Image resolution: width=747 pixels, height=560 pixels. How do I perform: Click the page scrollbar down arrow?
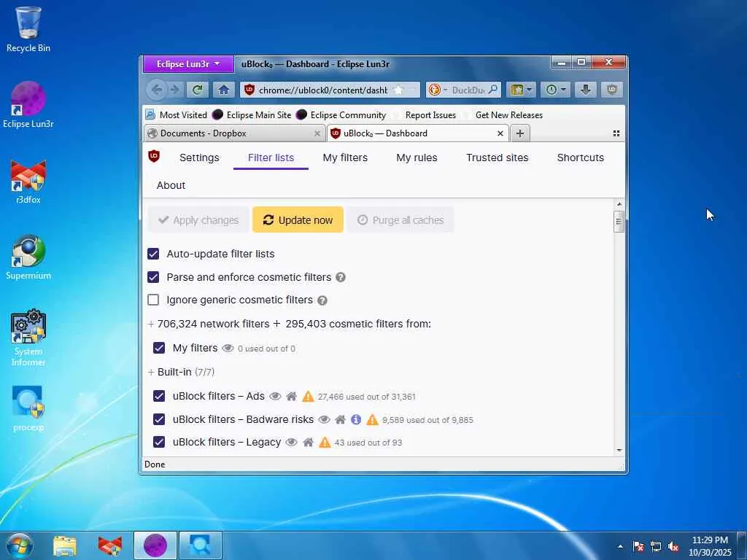point(619,450)
